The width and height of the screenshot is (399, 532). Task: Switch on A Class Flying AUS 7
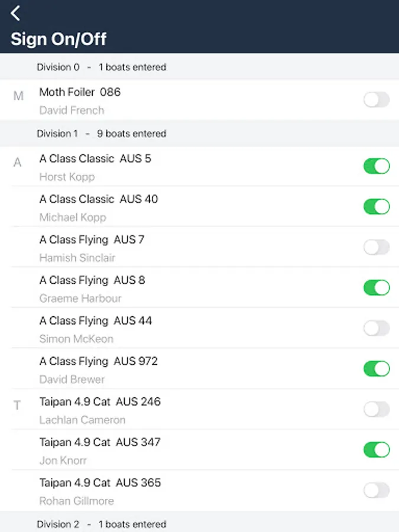tap(377, 247)
